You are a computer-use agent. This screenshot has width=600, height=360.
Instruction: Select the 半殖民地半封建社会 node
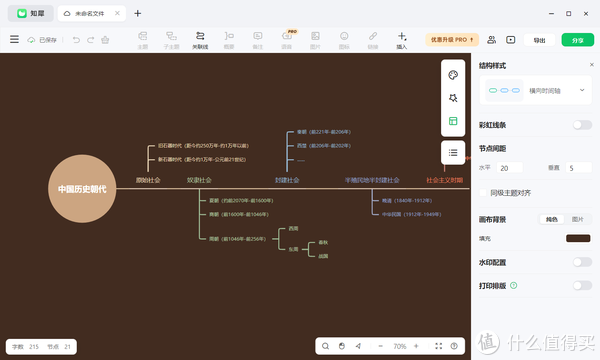[x=372, y=180]
